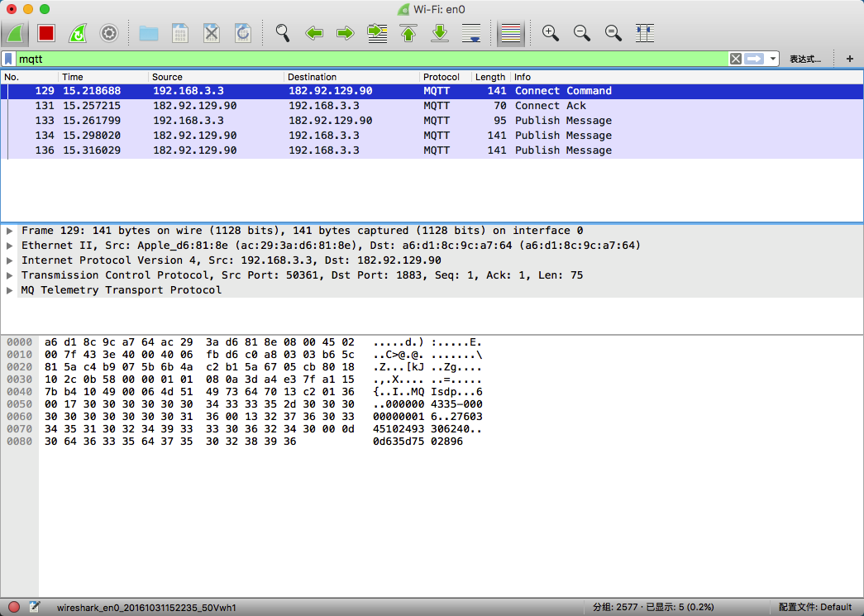The width and height of the screenshot is (864, 616).
Task: Select packet 136 Publish Message
Action: tap(432, 150)
